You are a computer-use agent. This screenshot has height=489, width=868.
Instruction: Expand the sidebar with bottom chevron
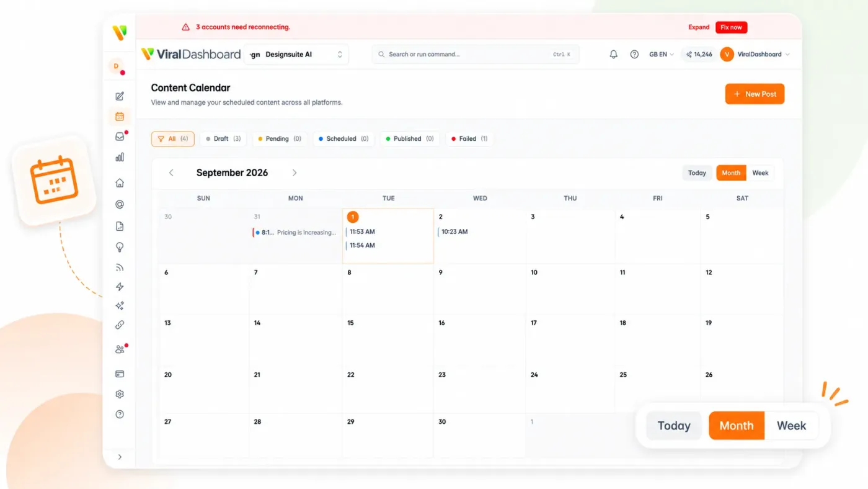(120, 457)
